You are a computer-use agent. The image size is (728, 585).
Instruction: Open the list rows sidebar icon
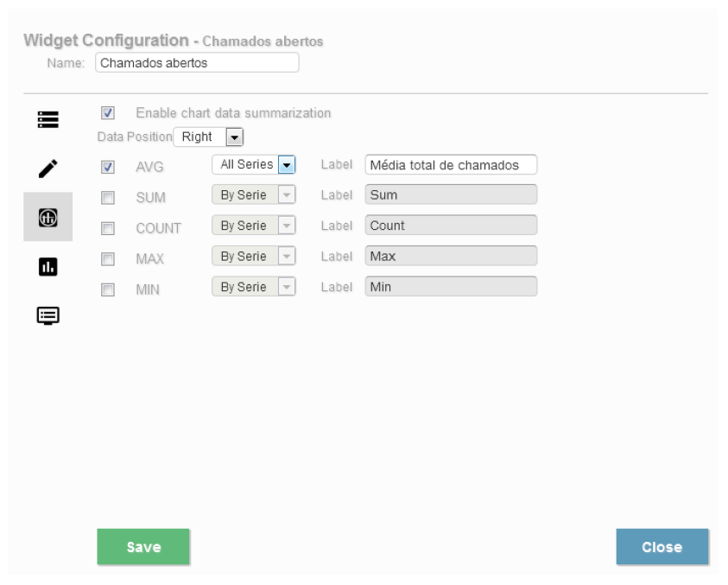click(x=47, y=120)
